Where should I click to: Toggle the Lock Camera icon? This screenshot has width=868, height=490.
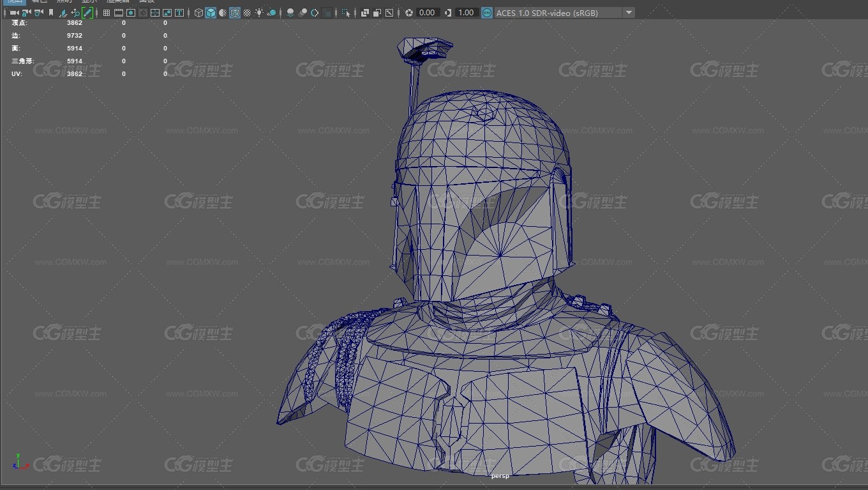pos(26,13)
